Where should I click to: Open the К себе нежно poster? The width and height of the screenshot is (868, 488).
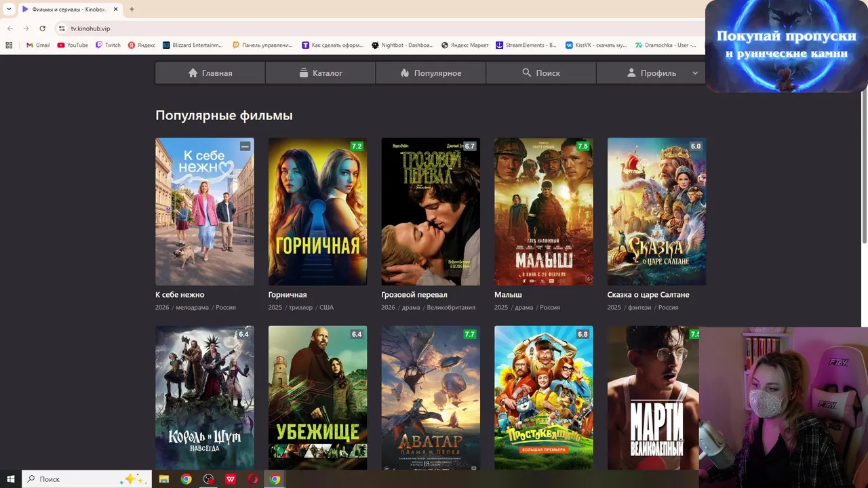(205, 211)
